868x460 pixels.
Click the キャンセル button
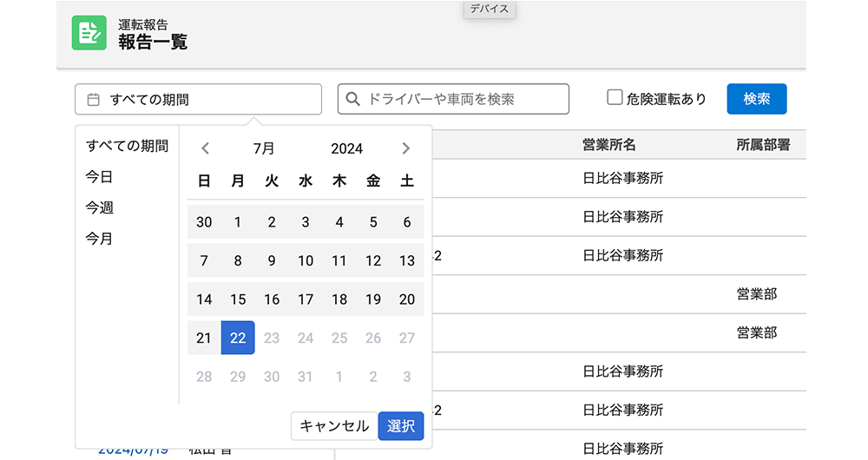click(x=334, y=426)
